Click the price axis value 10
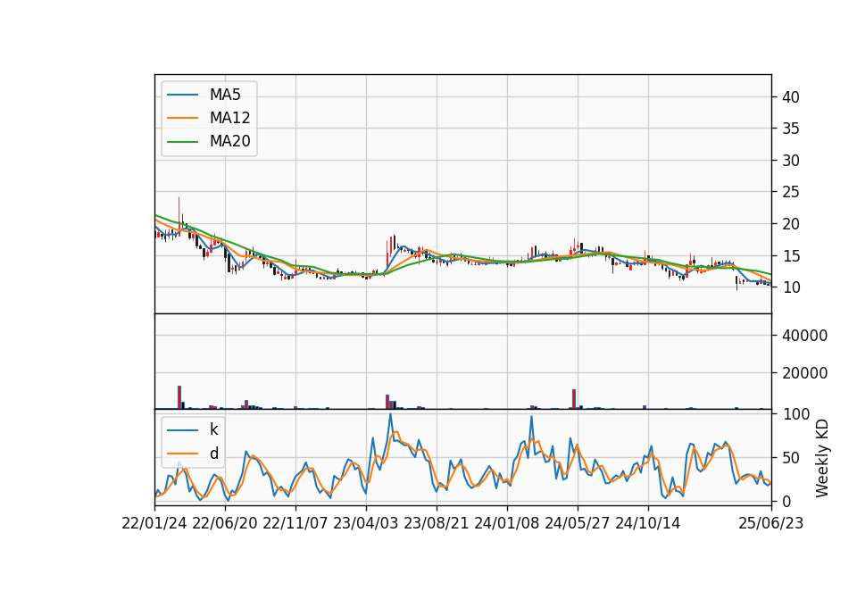The width and height of the screenshot is (857, 616). click(791, 287)
